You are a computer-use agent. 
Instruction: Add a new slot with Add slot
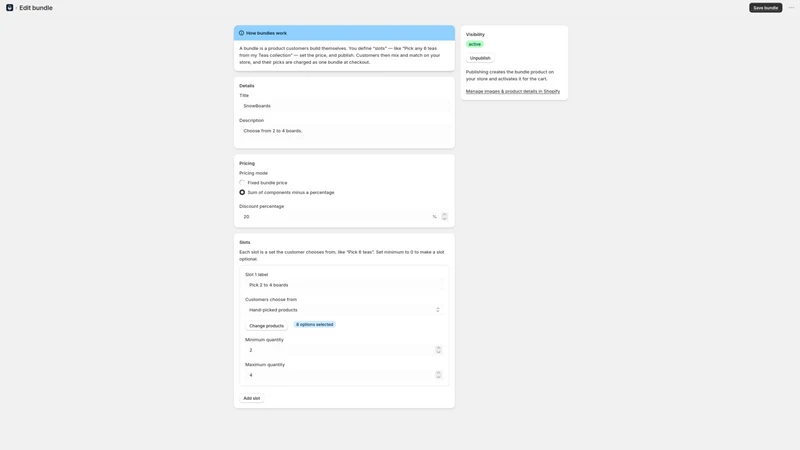pyautogui.click(x=252, y=398)
